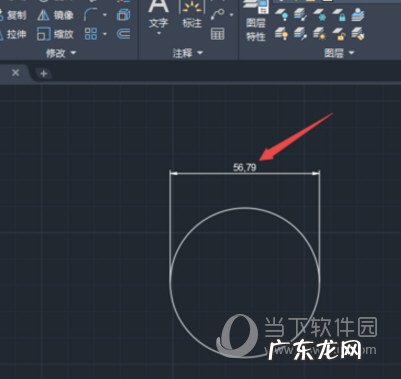The height and width of the screenshot is (379, 401).
Task: Expand the 修改 panel
Action: click(x=61, y=53)
